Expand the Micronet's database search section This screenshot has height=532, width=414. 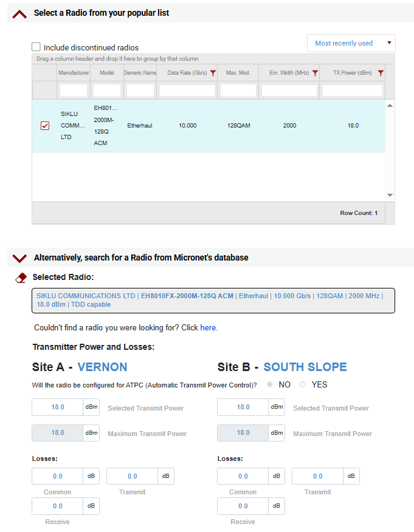tap(19, 258)
